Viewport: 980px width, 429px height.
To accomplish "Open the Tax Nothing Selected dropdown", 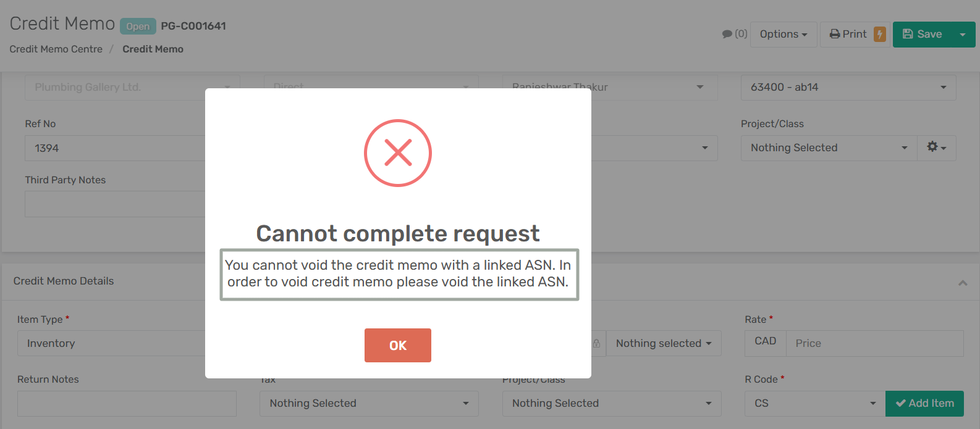I will click(x=368, y=404).
